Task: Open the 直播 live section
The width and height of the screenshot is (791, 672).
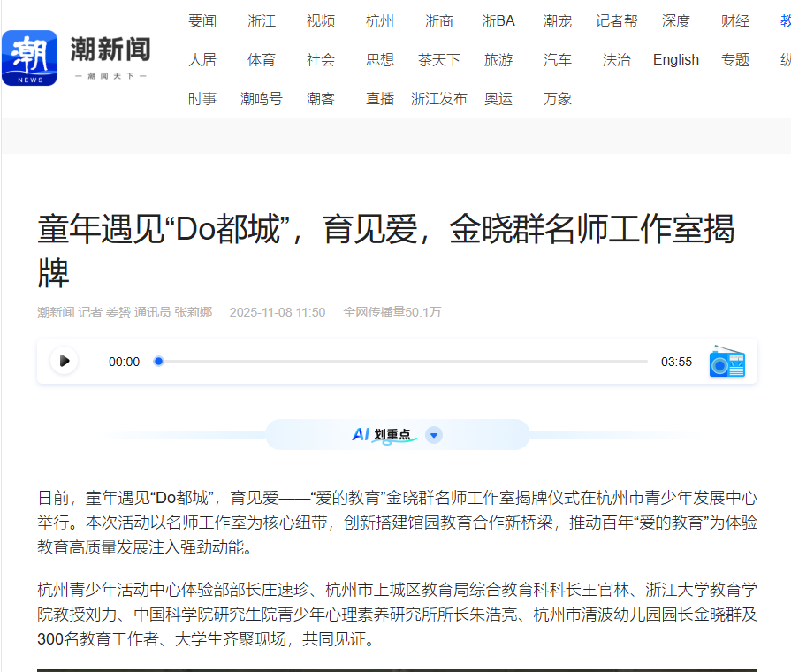Action: click(x=380, y=99)
